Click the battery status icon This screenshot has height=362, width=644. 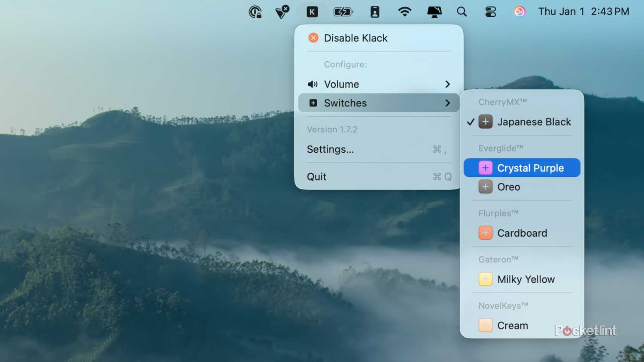[x=343, y=12]
